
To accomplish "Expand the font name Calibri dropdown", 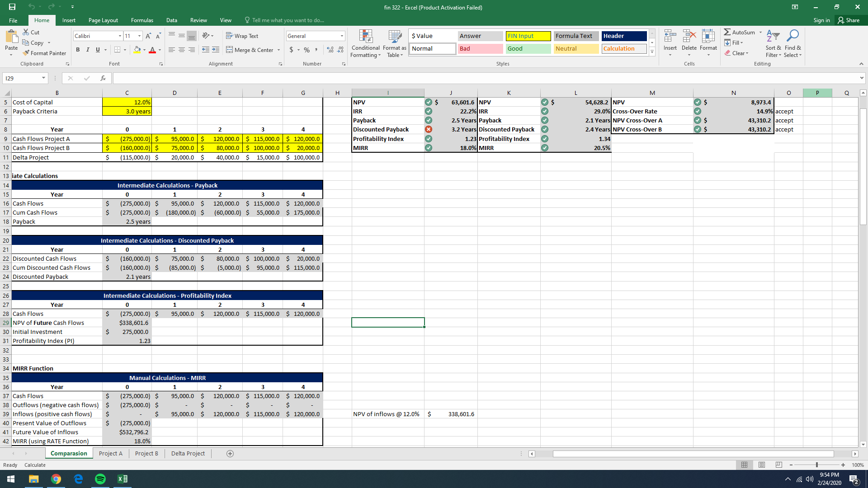I will [120, 36].
